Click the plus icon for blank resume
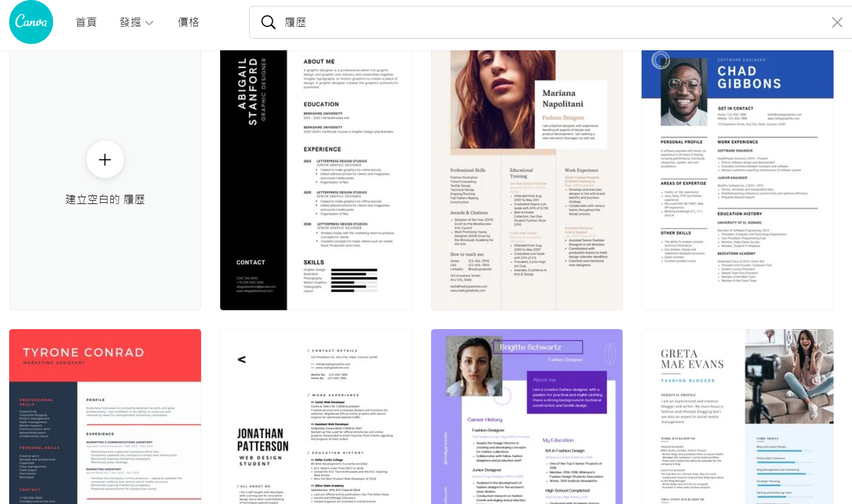This screenshot has width=852, height=504. (x=105, y=160)
